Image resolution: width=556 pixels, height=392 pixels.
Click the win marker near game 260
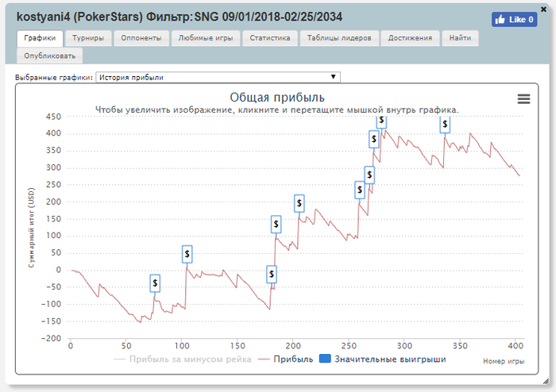pos(360,190)
